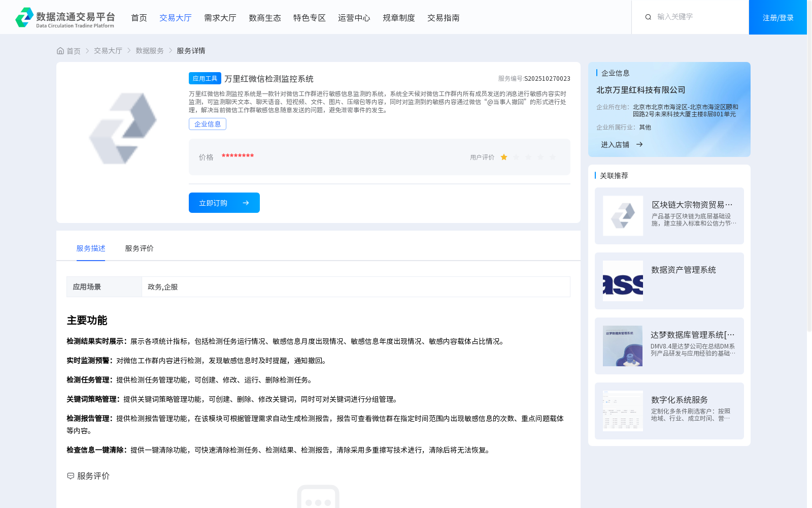Open 规章制度 nav item
Image resolution: width=812 pixels, height=508 pixels.
pyautogui.click(x=399, y=18)
